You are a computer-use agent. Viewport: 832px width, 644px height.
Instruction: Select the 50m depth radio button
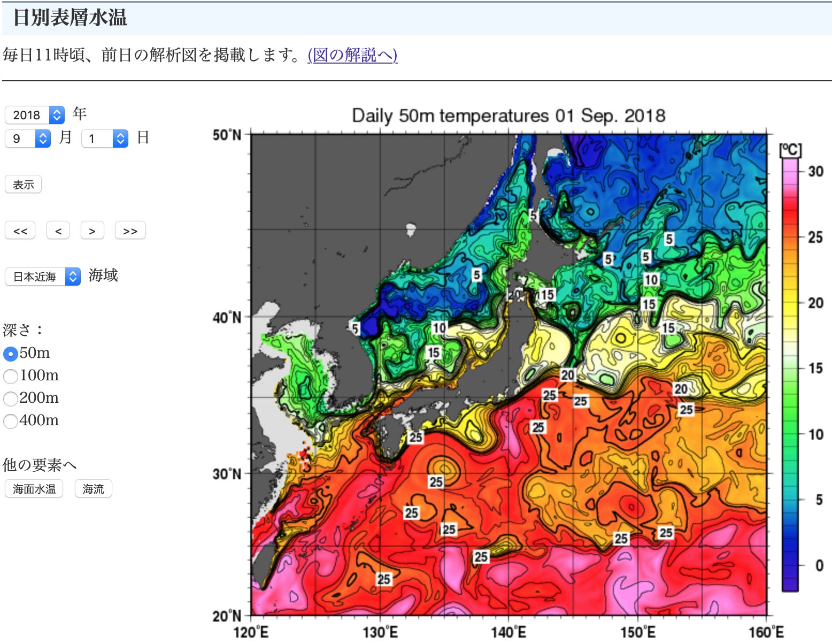pyautogui.click(x=11, y=354)
